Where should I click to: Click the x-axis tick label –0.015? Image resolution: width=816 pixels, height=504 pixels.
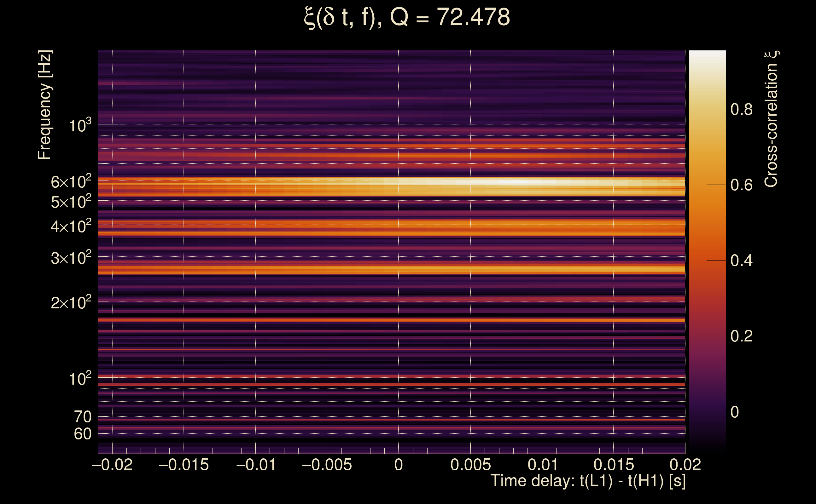pyautogui.click(x=184, y=465)
